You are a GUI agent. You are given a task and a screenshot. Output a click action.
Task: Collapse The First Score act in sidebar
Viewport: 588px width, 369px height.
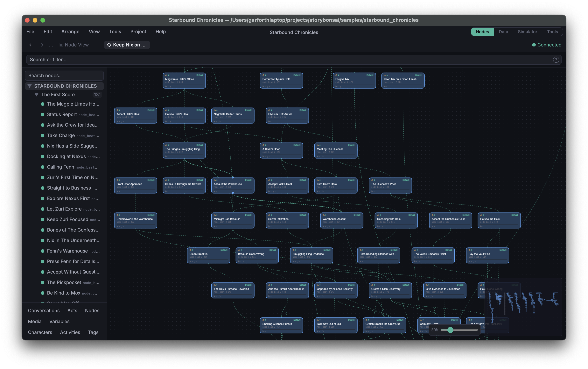click(36, 94)
